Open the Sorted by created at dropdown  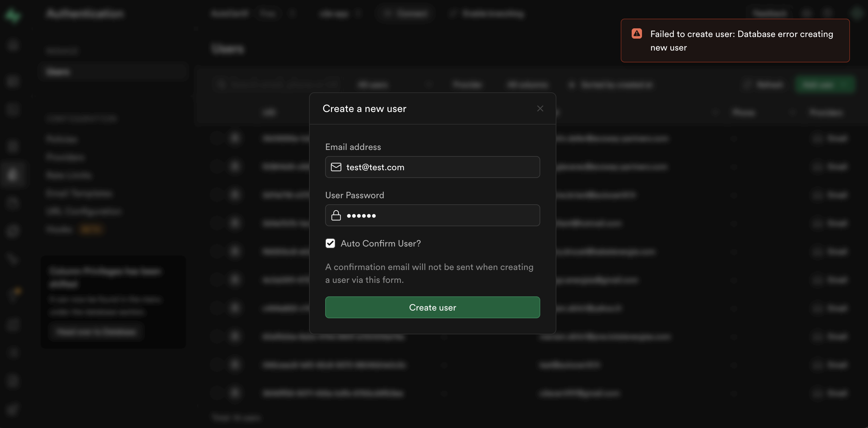(611, 85)
